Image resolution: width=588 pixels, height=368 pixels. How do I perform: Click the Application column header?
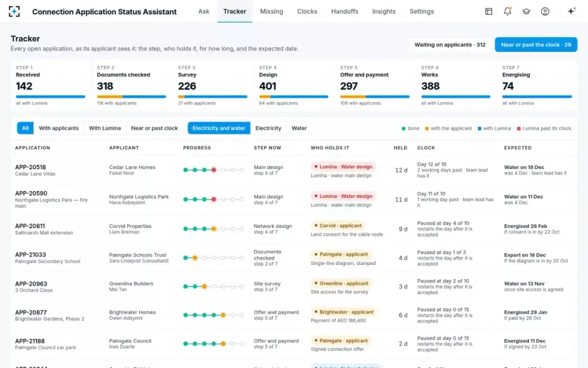click(32, 148)
